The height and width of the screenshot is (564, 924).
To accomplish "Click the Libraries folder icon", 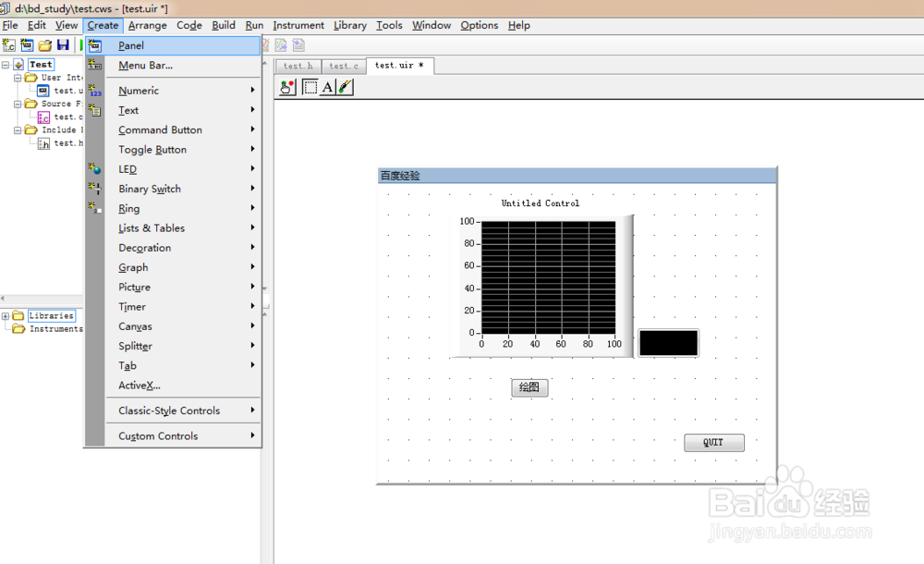I will [x=18, y=315].
